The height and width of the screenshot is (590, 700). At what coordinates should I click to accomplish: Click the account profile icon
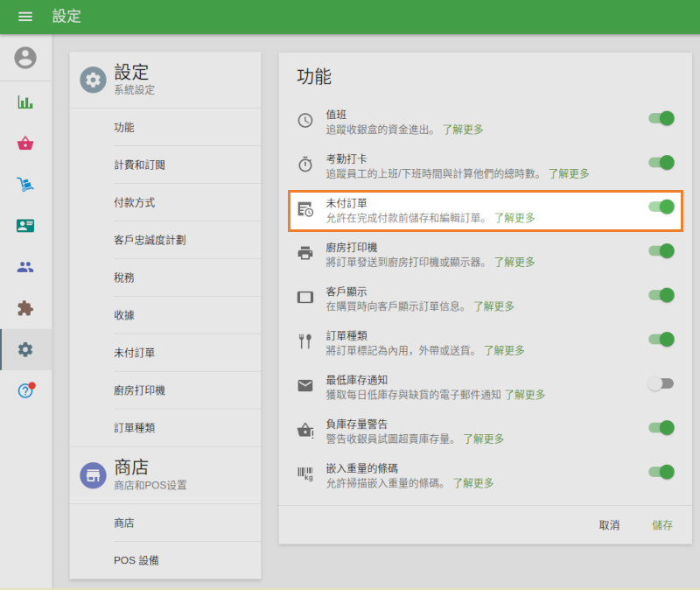point(26,60)
